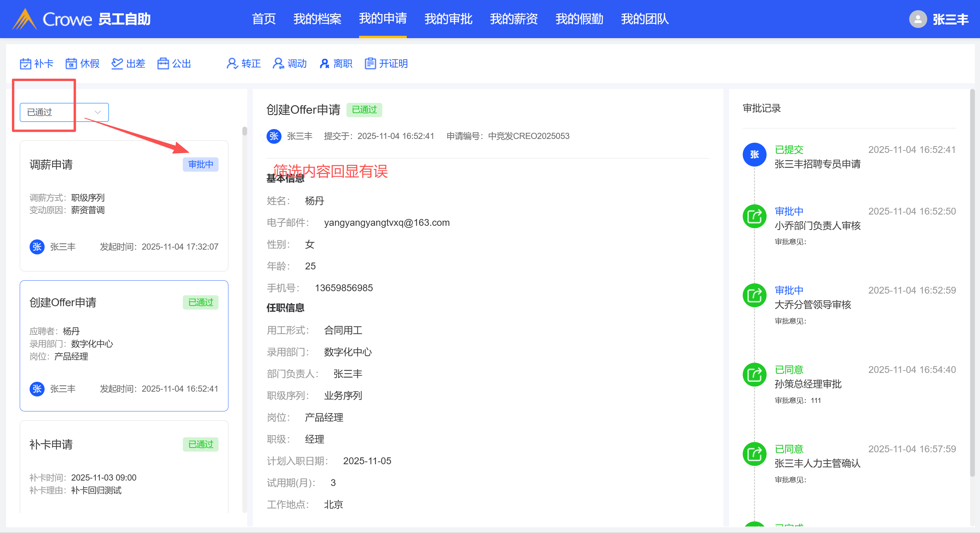Image resolution: width=980 pixels, height=533 pixels.
Task: Switch to 我的审批 tab
Action: [x=448, y=19]
